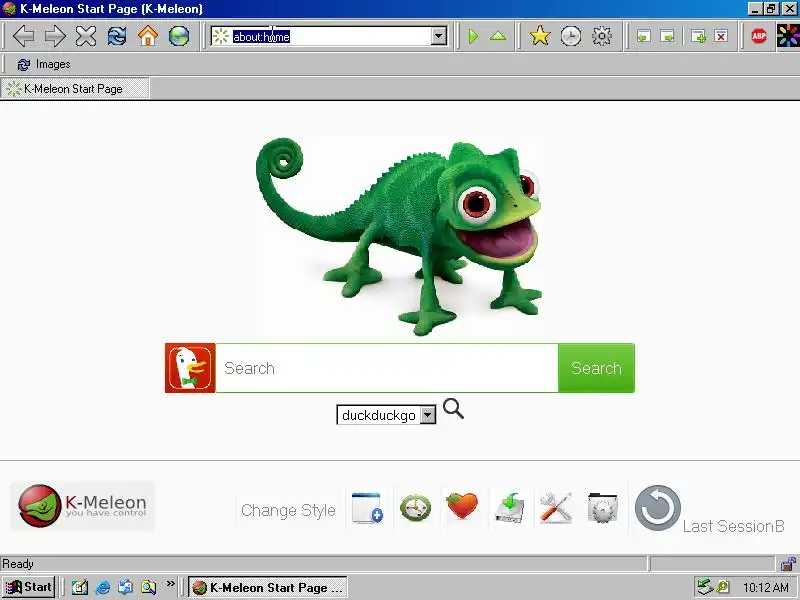The image size is (800, 600).
Task: Open the home page via house icon
Action: (148, 36)
